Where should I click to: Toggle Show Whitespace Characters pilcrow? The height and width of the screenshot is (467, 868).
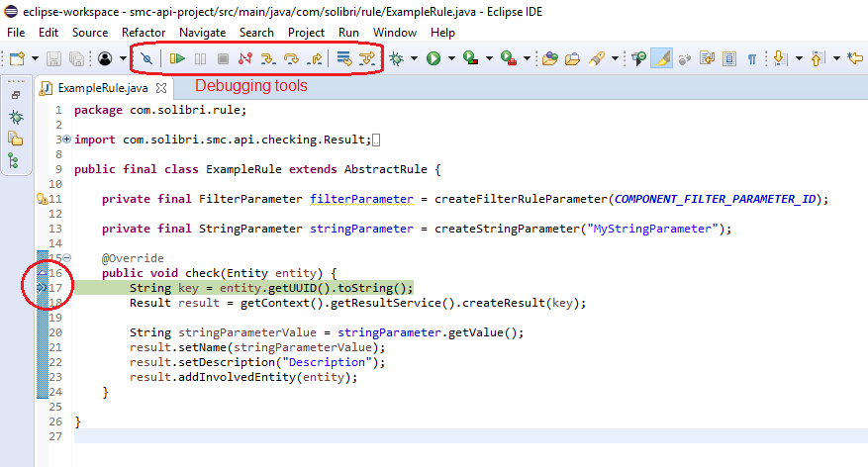(x=752, y=59)
